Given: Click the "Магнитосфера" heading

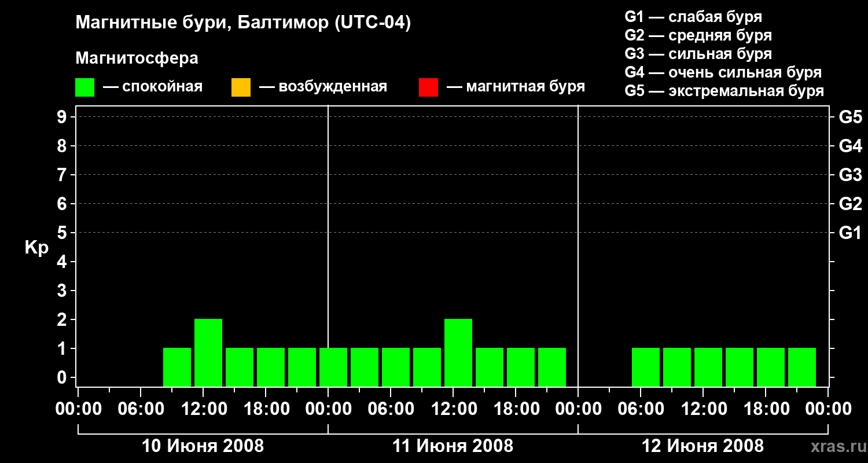Looking at the screenshot, I should tap(137, 58).
